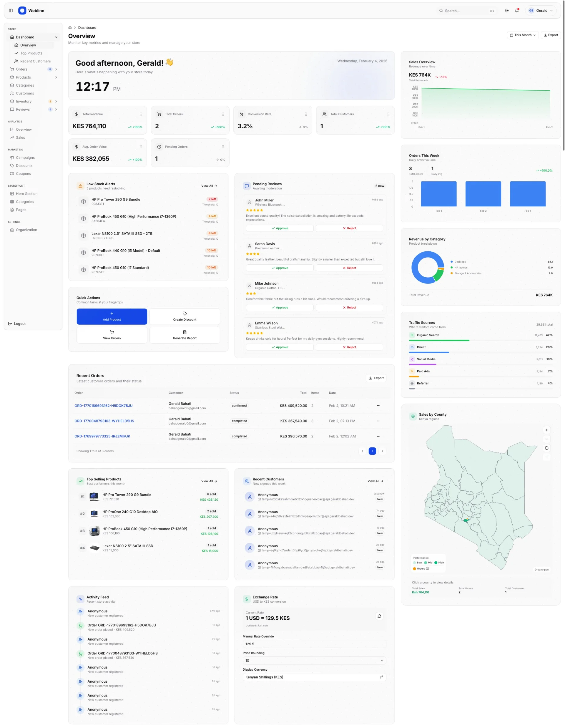565x728 pixels.
Task: Open the This Month date range dropdown
Action: click(x=522, y=35)
